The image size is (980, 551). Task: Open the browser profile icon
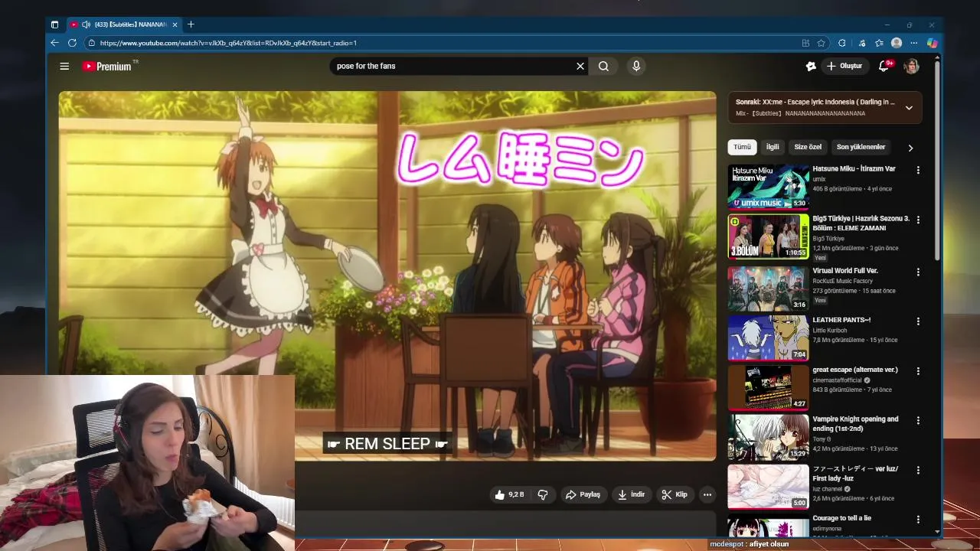(x=897, y=43)
